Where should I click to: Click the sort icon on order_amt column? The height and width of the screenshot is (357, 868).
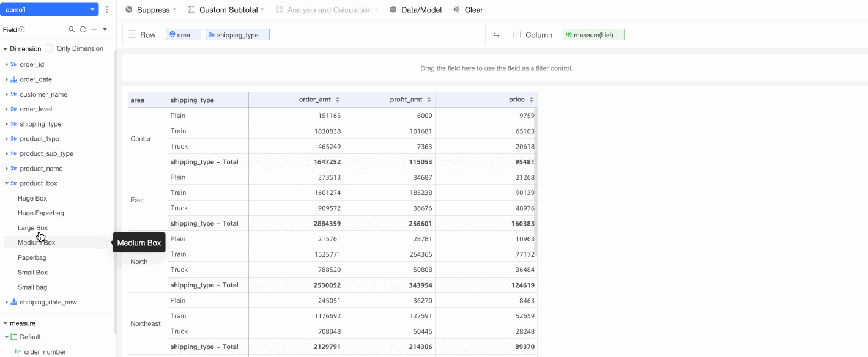tap(338, 100)
